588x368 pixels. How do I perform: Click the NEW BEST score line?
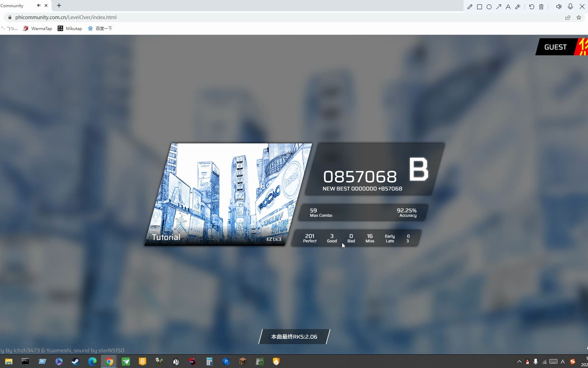click(362, 189)
